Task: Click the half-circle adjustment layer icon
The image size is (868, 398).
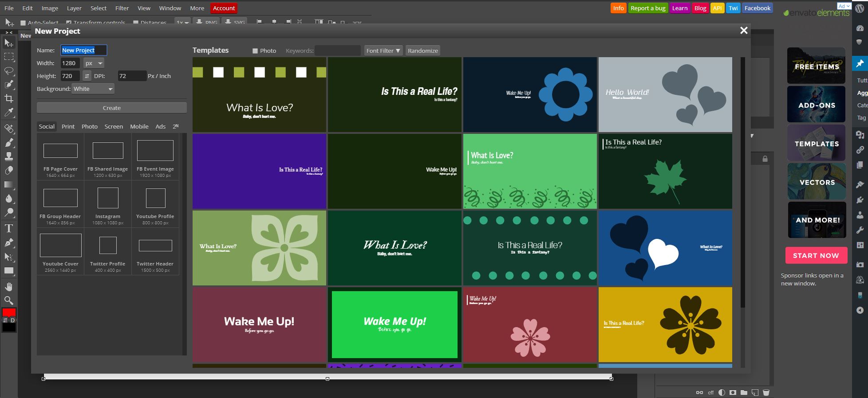Action: coord(722,392)
